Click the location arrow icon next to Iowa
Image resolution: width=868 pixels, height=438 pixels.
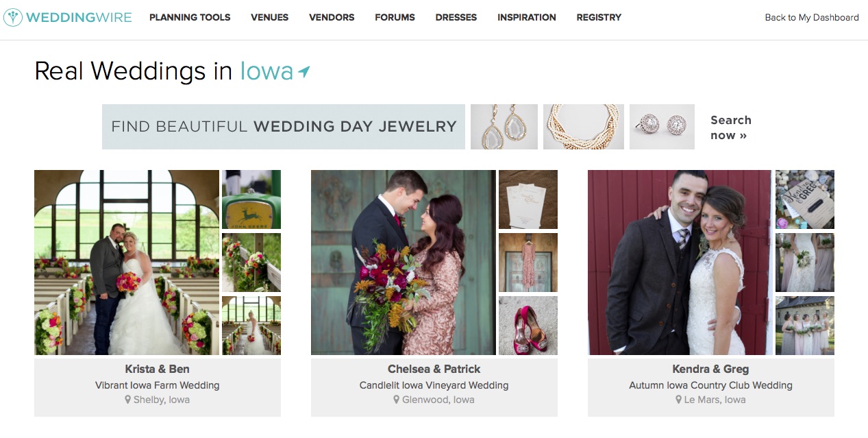(304, 71)
